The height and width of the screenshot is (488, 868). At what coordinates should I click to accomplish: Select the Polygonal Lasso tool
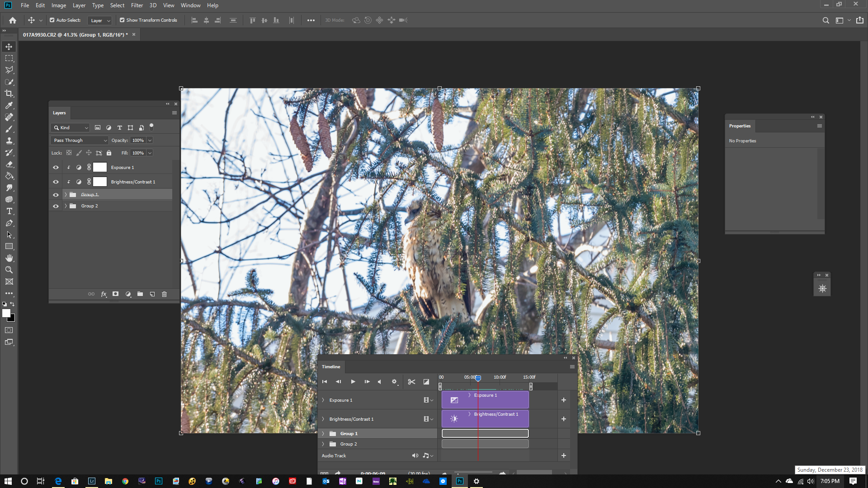(x=9, y=70)
